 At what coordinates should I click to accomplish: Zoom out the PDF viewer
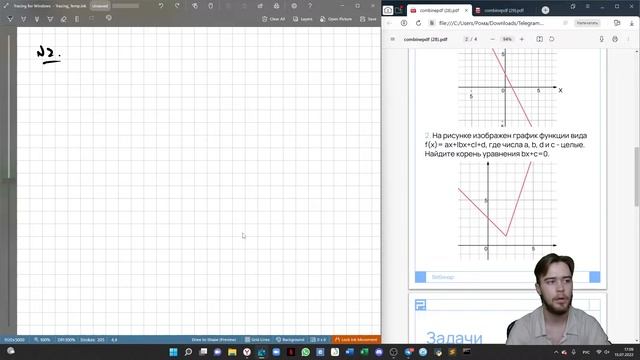[492, 39]
